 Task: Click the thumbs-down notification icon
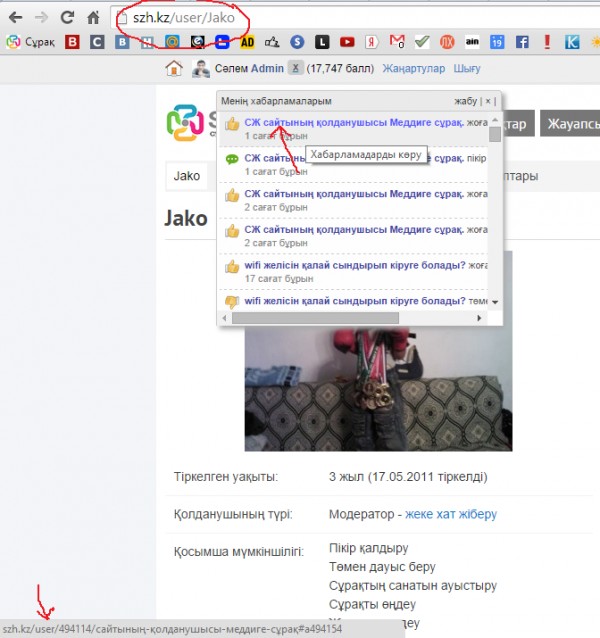(x=232, y=301)
